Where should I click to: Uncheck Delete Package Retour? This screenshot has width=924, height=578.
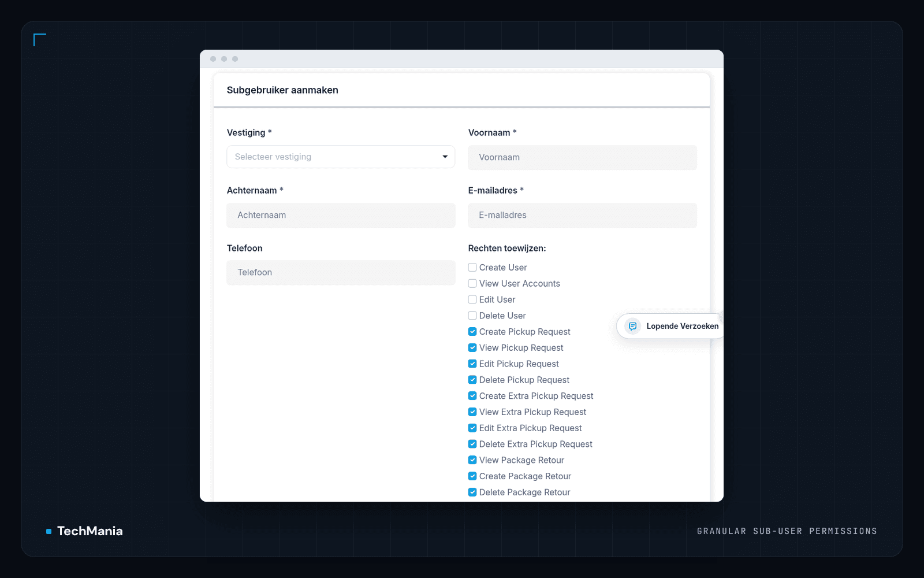tap(472, 492)
